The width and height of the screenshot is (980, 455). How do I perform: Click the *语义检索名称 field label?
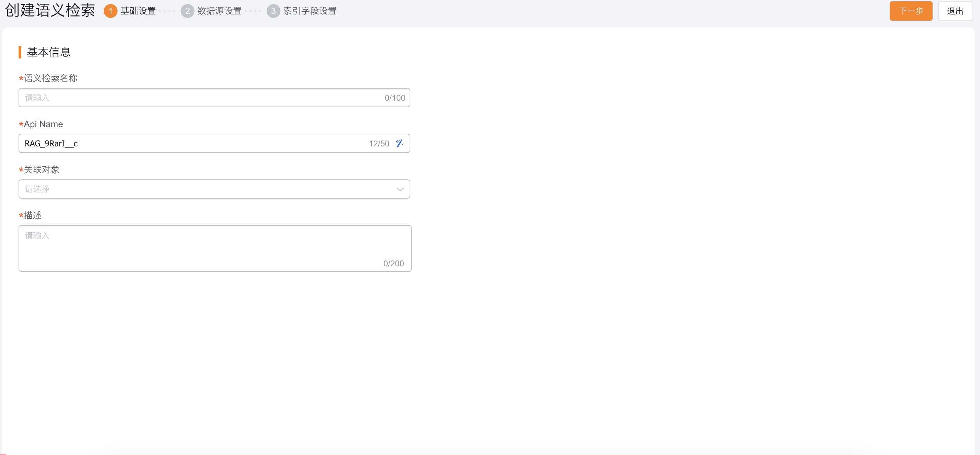click(48, 78)
